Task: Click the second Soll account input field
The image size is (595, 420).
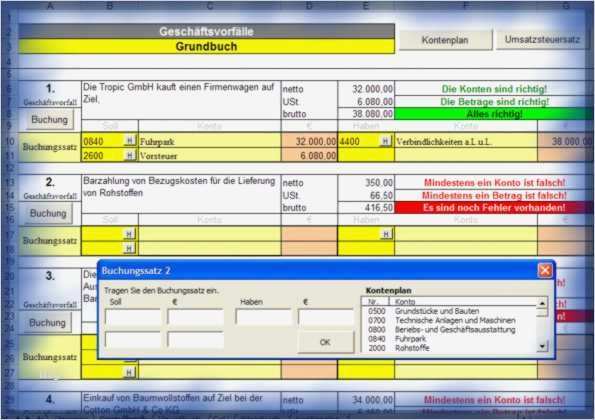Action: [x=133, y=340]
